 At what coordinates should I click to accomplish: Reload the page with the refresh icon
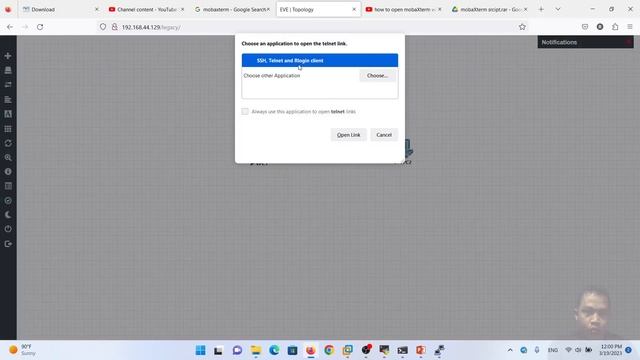tap(40, 27)
